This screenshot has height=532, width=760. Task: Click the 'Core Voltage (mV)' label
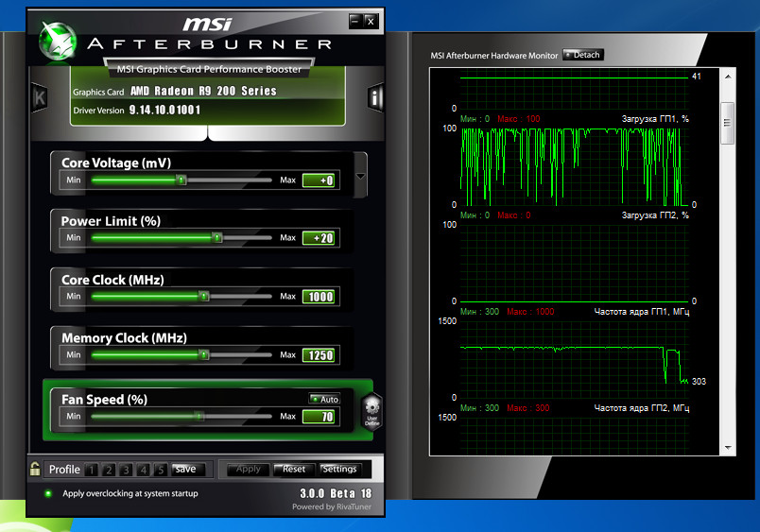pos(116,163)
